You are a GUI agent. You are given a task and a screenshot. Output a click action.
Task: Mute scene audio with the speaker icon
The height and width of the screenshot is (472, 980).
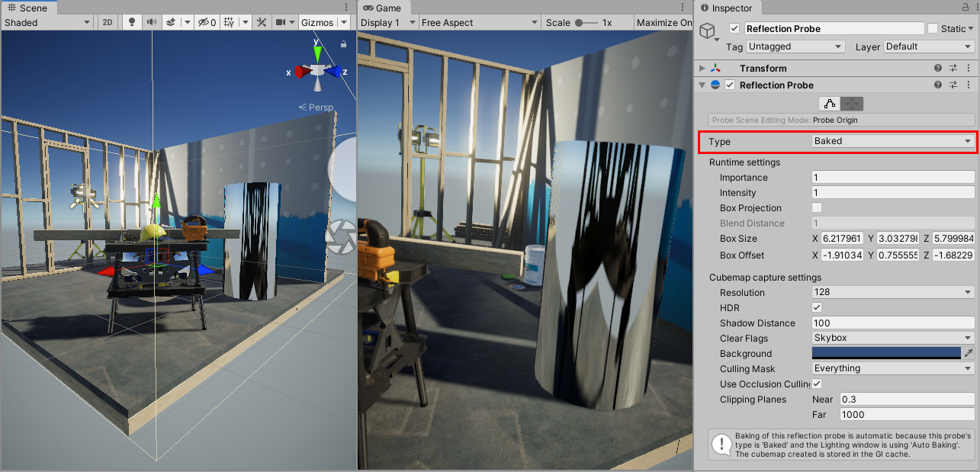[152, 22]
